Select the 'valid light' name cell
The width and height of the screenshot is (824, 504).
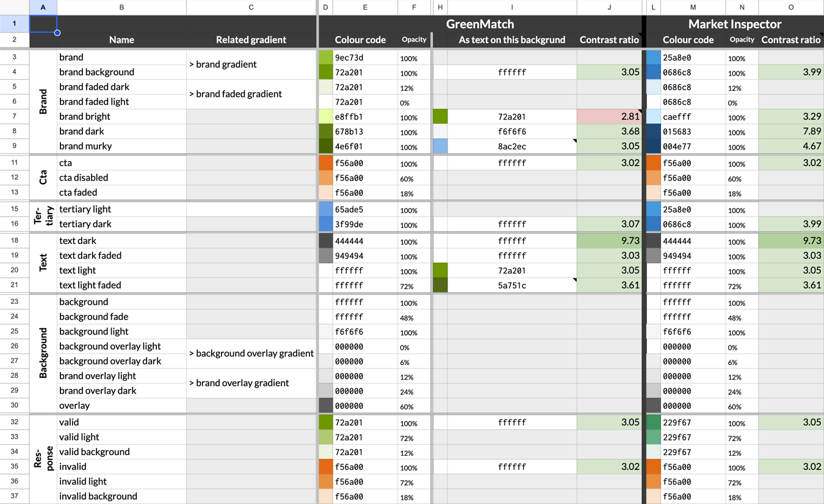[x=121, y=437]
